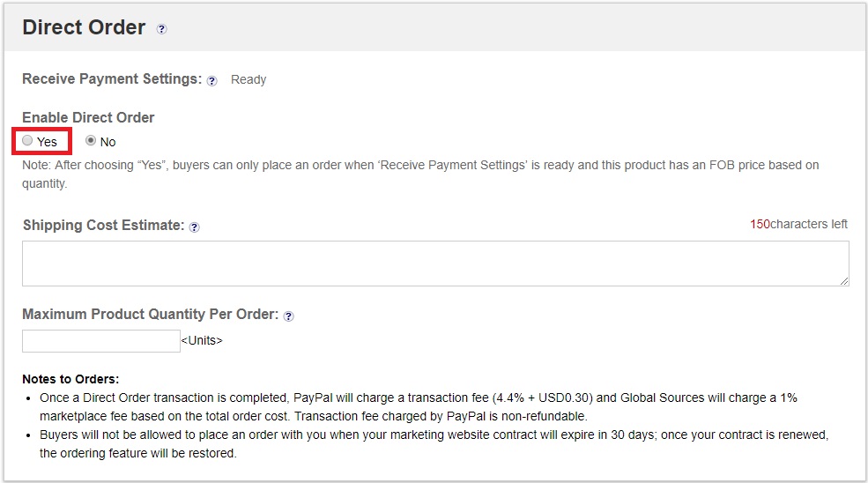Viewport: 868px width, 483px height.
Task: Click the '150 characters left' counter
Action: tap(798, 225)
